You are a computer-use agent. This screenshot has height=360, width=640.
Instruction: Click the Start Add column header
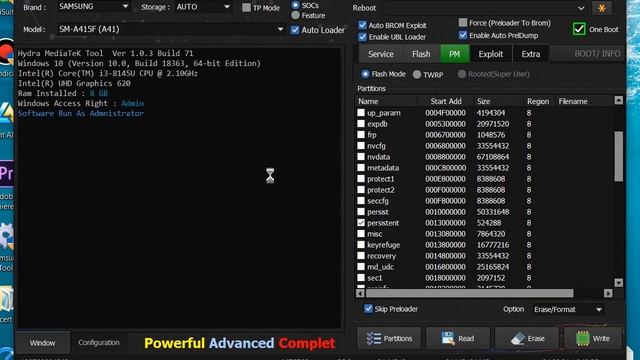tap(446, 101)
